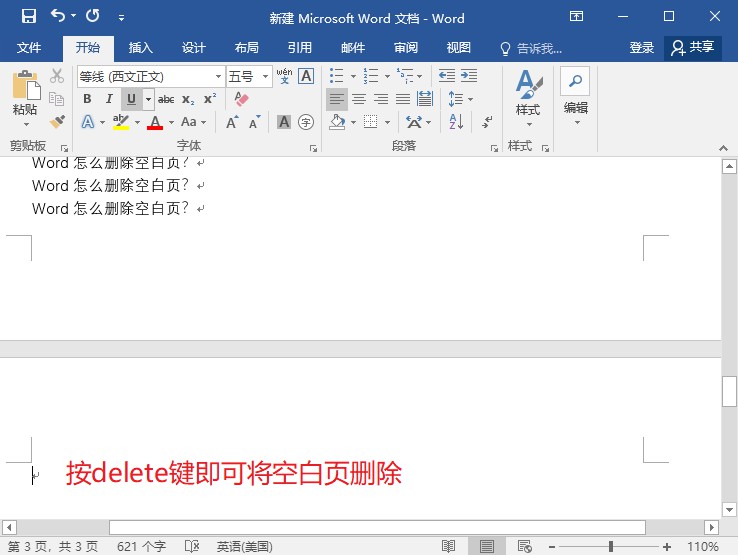Toggle show/hide paragraph marks

coord(487,122)
